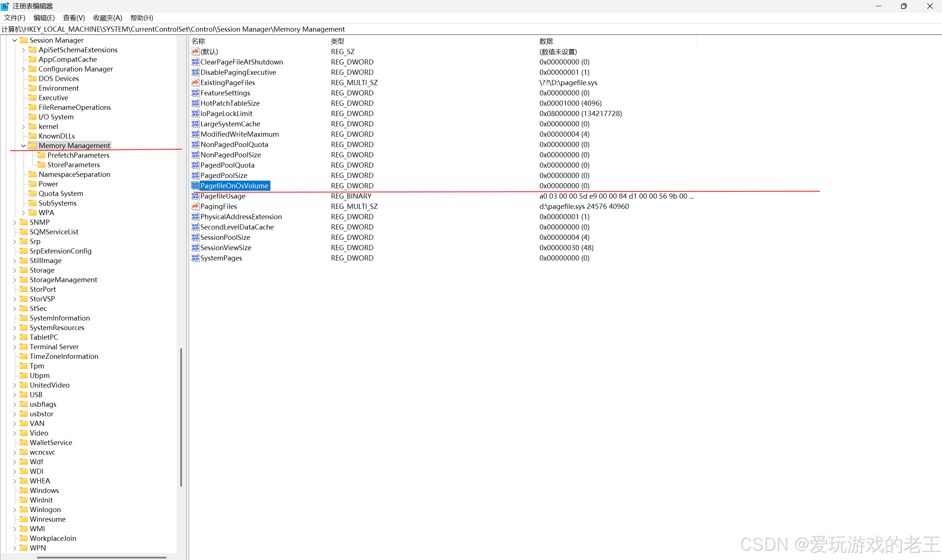Expand the WPA tree node
Viewport: 942px width, 560px height.
23,213
